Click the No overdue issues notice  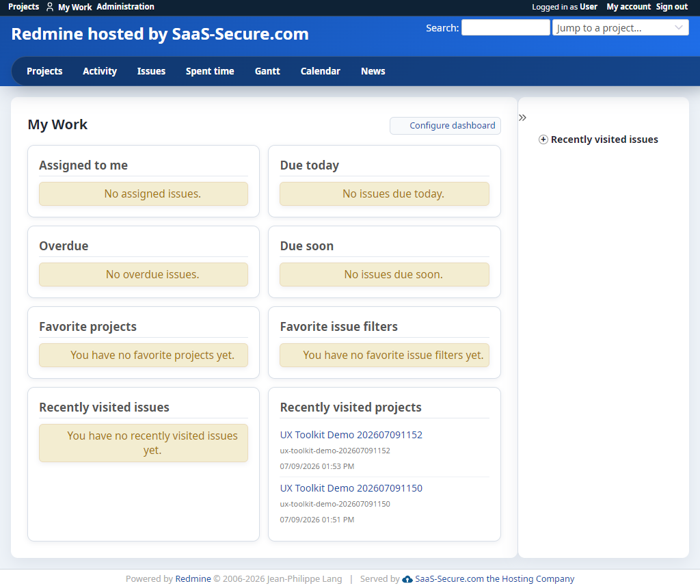click(x=144, y=275)
